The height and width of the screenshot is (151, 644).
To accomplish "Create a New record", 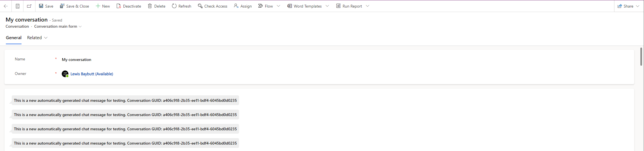I will pos(103,6).
